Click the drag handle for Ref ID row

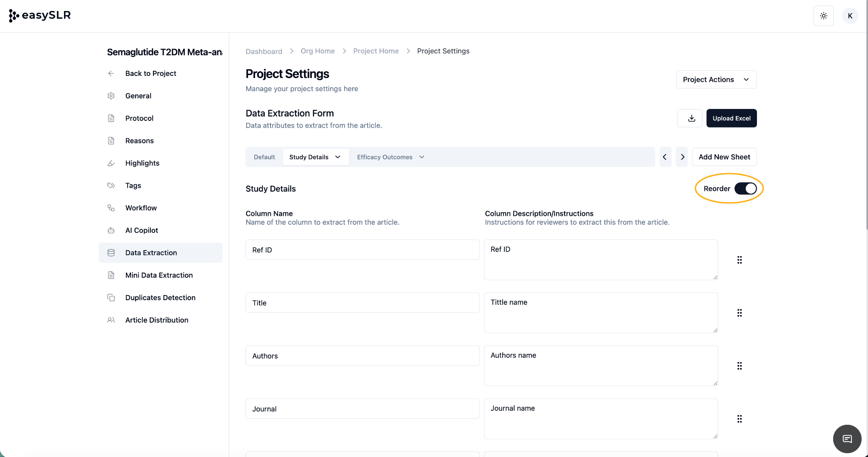click(x=739, y=260)
